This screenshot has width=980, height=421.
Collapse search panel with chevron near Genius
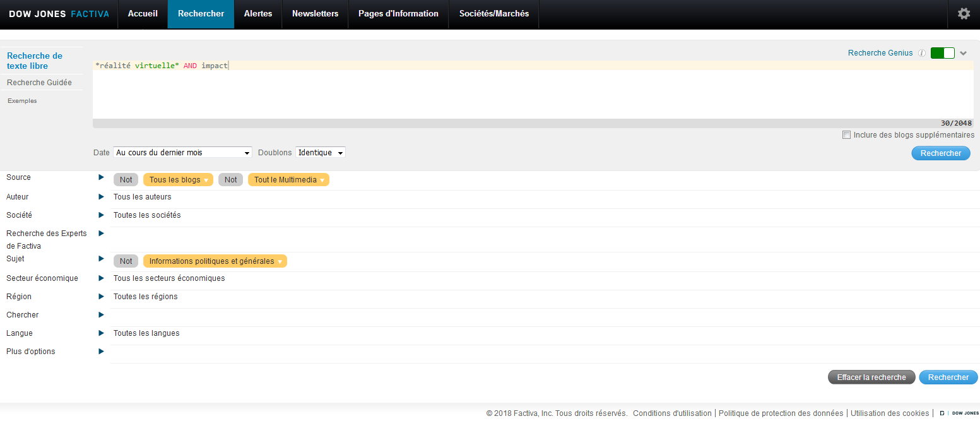coord(964,54)
